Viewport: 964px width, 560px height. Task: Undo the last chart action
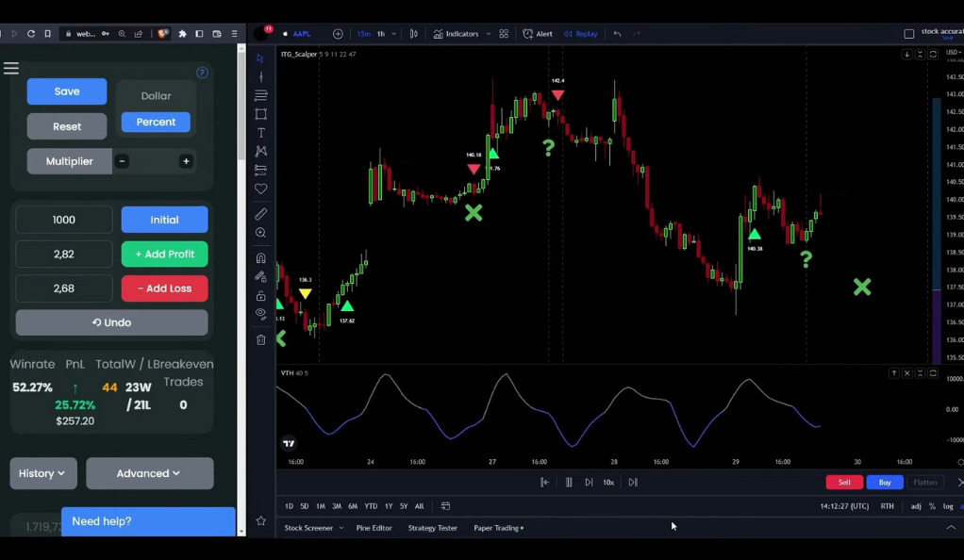point(617,34)
